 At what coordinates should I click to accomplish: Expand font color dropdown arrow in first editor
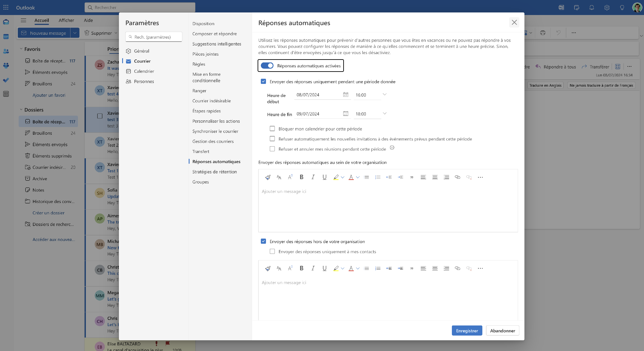[358, 177]
